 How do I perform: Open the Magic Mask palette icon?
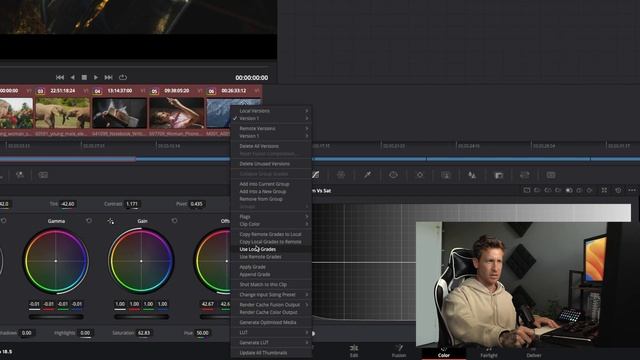[446, 175]
